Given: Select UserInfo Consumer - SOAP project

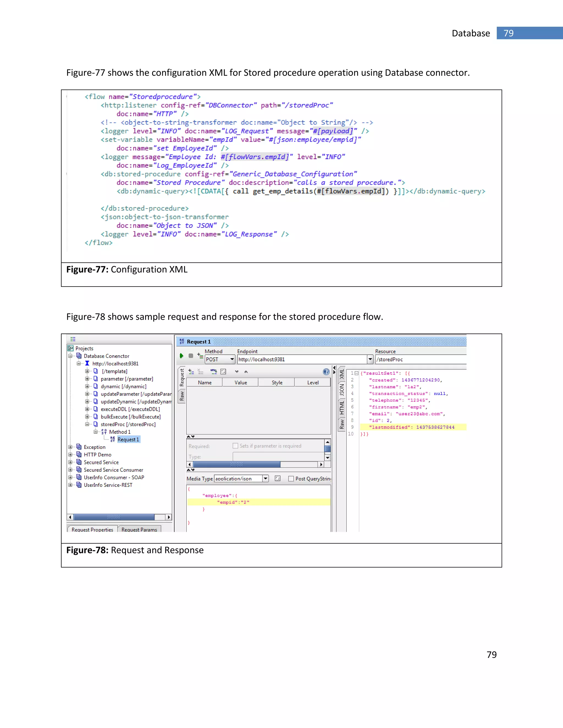Looking at the screenshot, I should pos(114,477).
